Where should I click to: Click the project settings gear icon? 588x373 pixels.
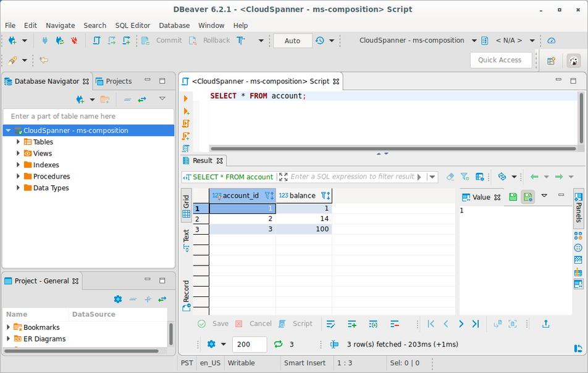point(118,299)
